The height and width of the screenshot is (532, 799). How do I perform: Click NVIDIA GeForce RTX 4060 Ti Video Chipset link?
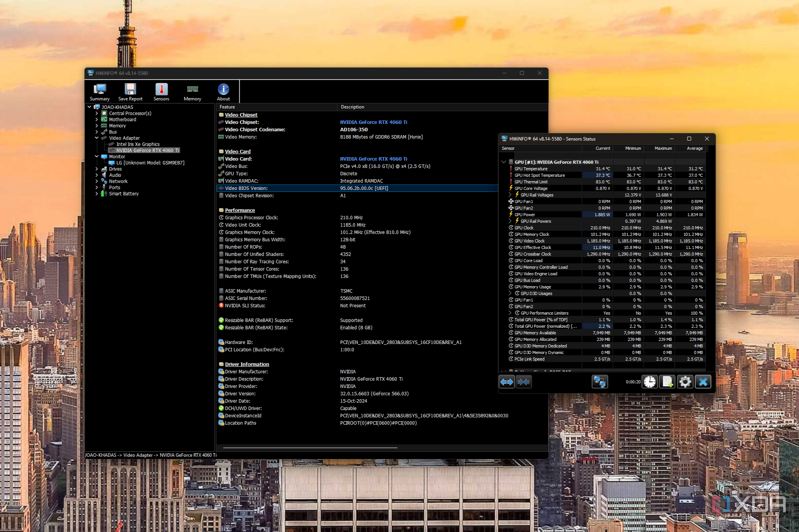coord(374,122)
